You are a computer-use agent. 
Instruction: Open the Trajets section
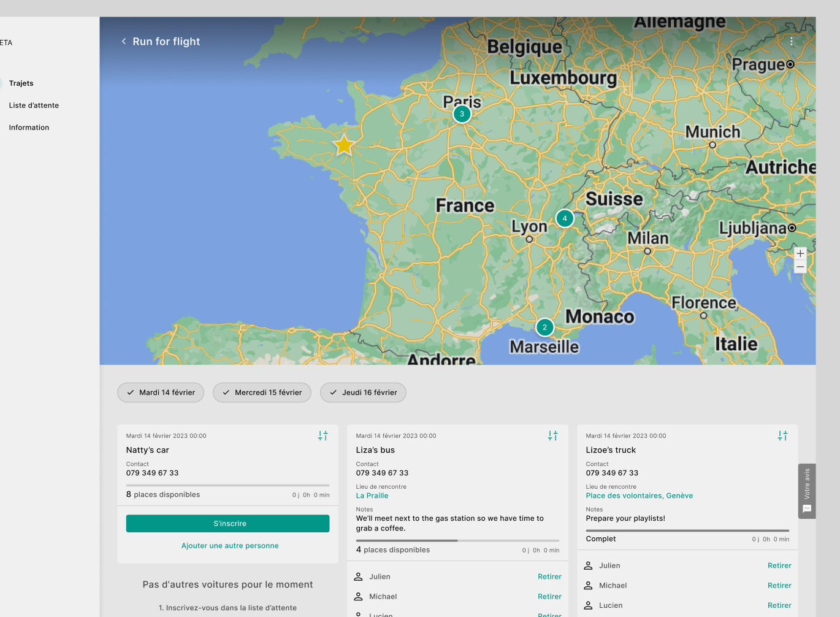point(21,83)
